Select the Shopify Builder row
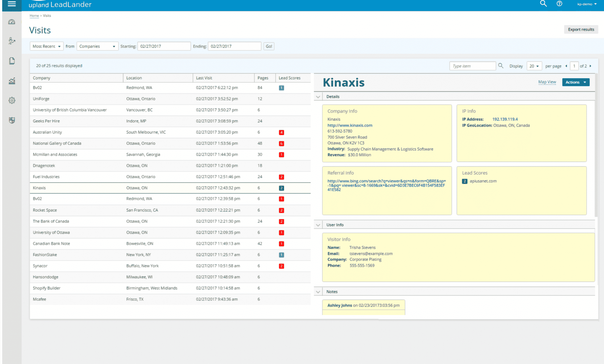The height and width of the screenshot is (364, 604). (x=170, y=288)
